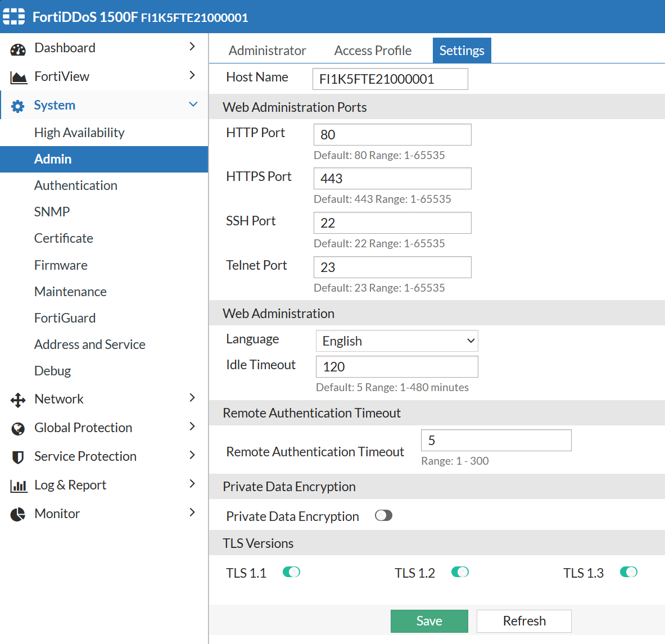The height and width of the screenshot is (644, 665).
Task: Click the Host Name input field
Action: point(390,79)
